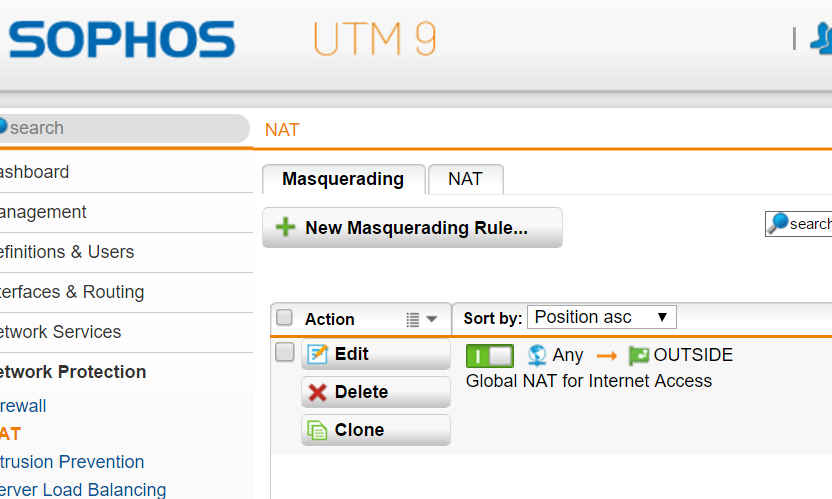Click the green Clone pages icon
Viewport: 832px width, 499px height.
[317, 430]
